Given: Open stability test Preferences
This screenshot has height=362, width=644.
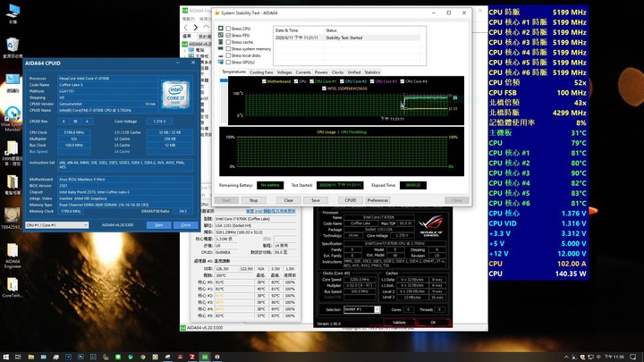Looking at the screenshot, I should pyautogui.click(x=377, y=200).
